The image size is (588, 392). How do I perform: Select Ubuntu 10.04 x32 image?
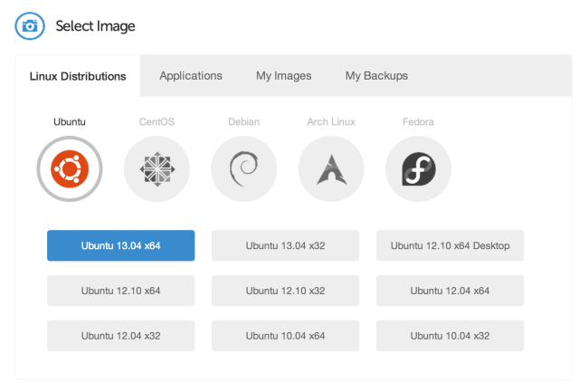[x=450, y=335]
